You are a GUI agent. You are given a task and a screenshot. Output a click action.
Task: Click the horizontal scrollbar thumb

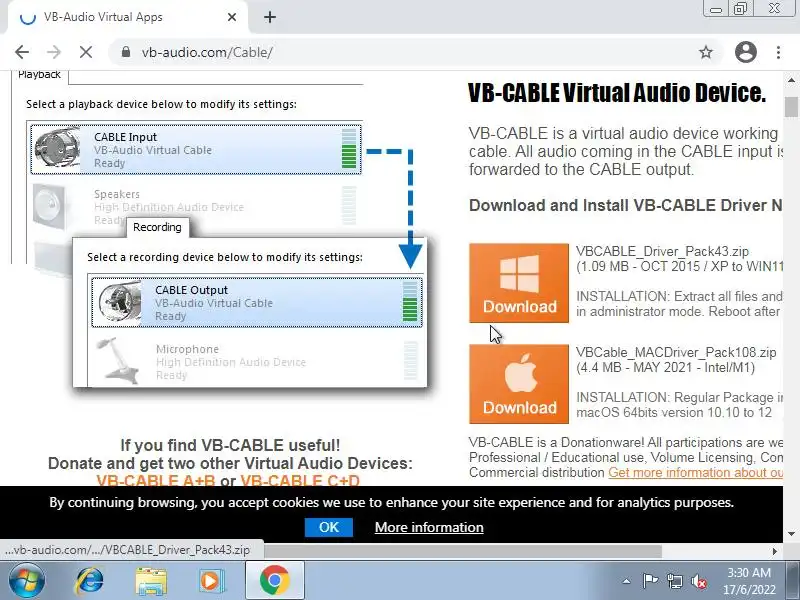[x=462, y=551]
